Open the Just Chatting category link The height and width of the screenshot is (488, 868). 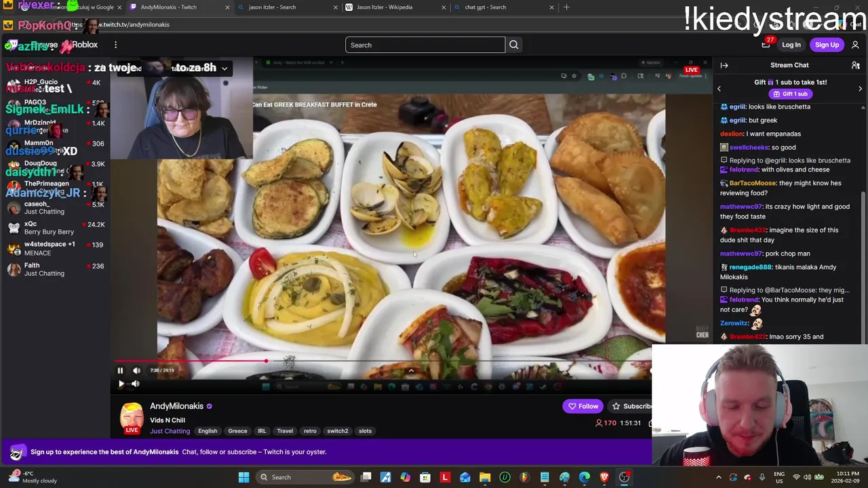(170, 431)
